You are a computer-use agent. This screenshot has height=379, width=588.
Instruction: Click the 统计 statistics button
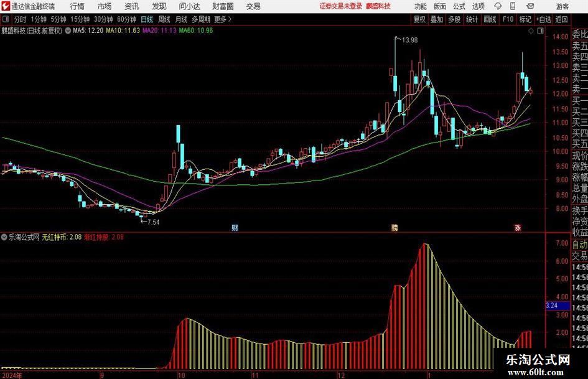[472, 19]
